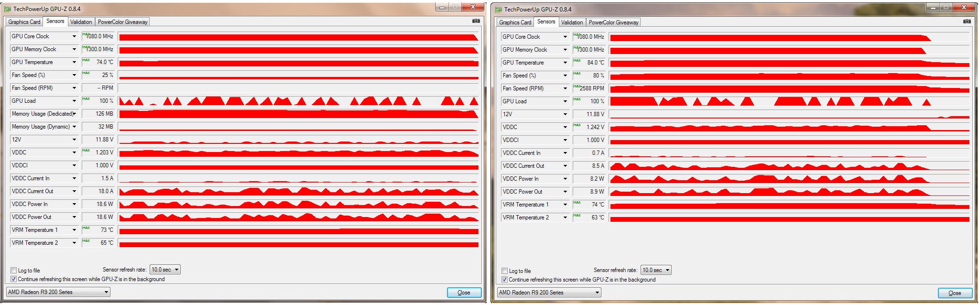Expand Fan Speed (%) dropdown in left window
The width and height of the screenshot is (980, 305).
click(x=74, y=75)
